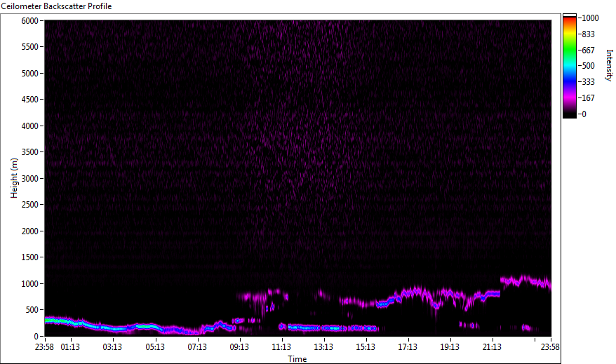616x364 pixels.
Task: Select the 167 intensity scale value
Action: tap(588, 98)
